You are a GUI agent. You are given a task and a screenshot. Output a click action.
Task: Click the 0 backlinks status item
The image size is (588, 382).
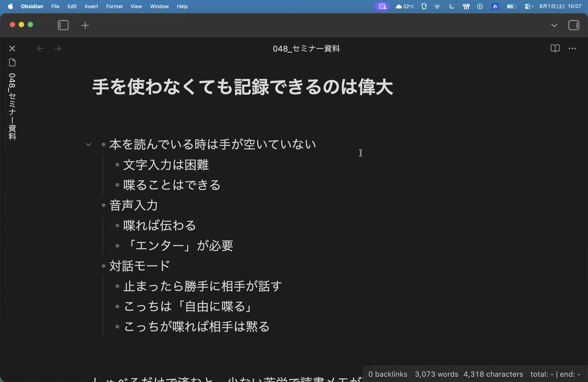[388, 374]
